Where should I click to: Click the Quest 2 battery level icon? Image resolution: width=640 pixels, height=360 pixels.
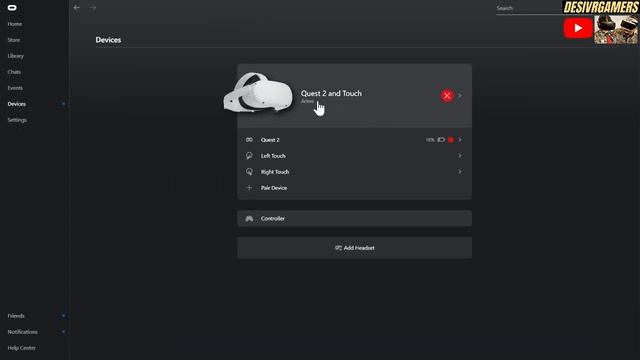(x=441, y=140)
